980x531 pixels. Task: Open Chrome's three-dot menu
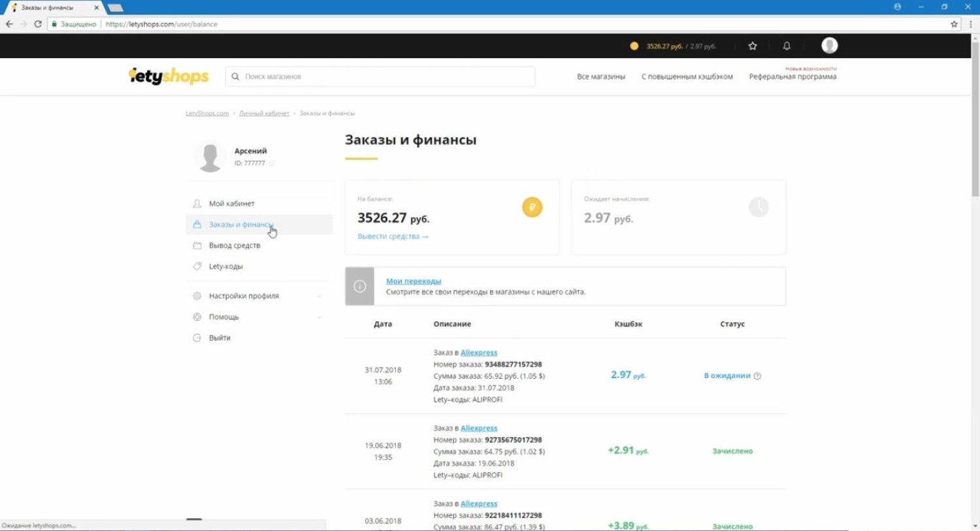(x=971, y=24)
